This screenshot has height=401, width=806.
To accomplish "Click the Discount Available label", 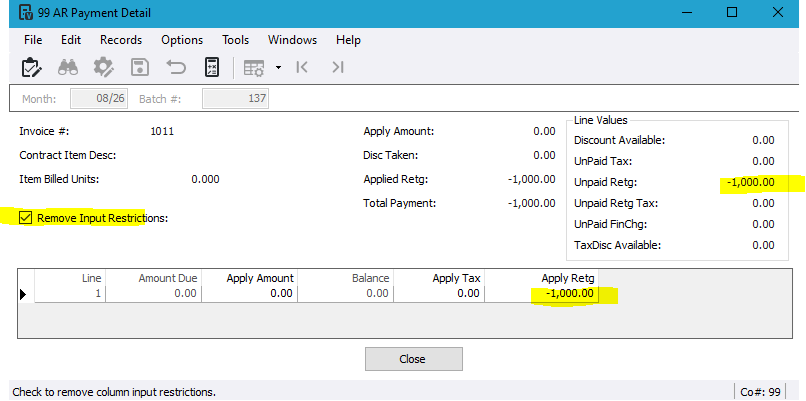I will pos(619,140).
